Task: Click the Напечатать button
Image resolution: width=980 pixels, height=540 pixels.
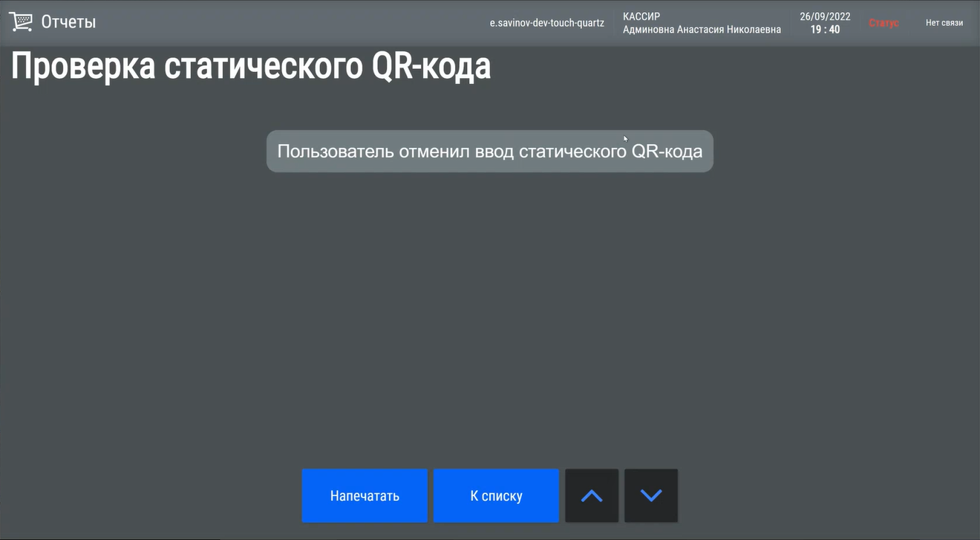Action: (x=365, y=495)
